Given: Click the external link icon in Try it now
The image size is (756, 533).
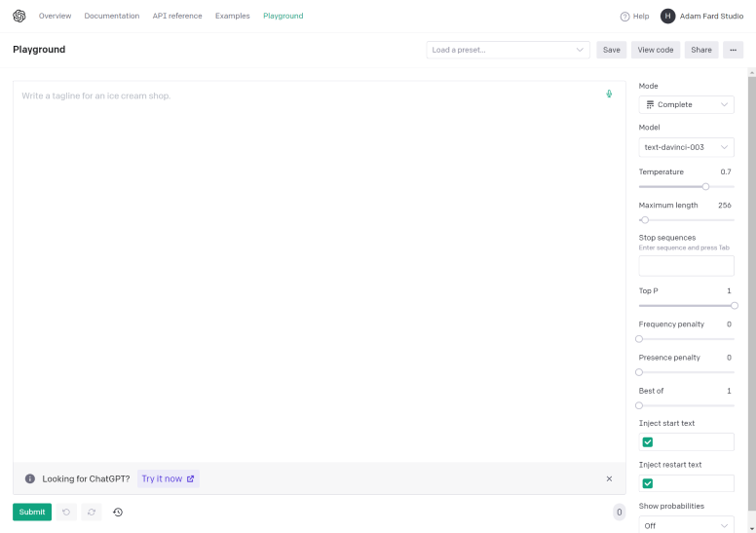Looking at the screenshot, I should (x=190, y=478).
